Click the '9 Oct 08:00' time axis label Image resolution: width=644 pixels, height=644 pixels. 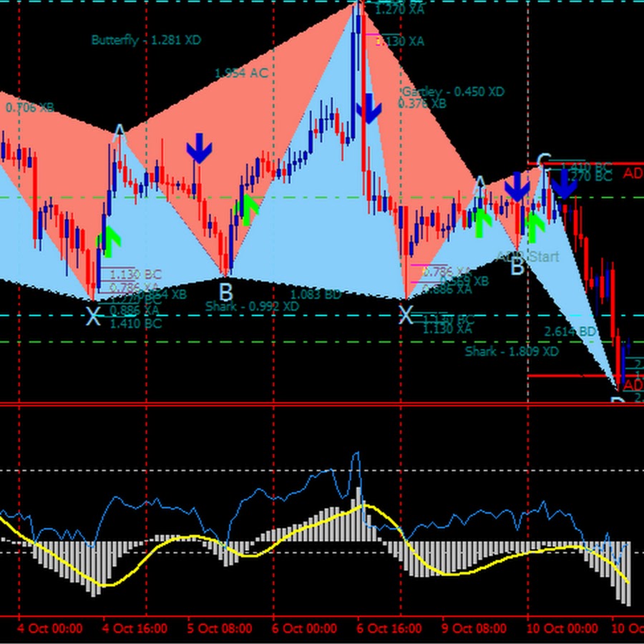tap(474, 628)
